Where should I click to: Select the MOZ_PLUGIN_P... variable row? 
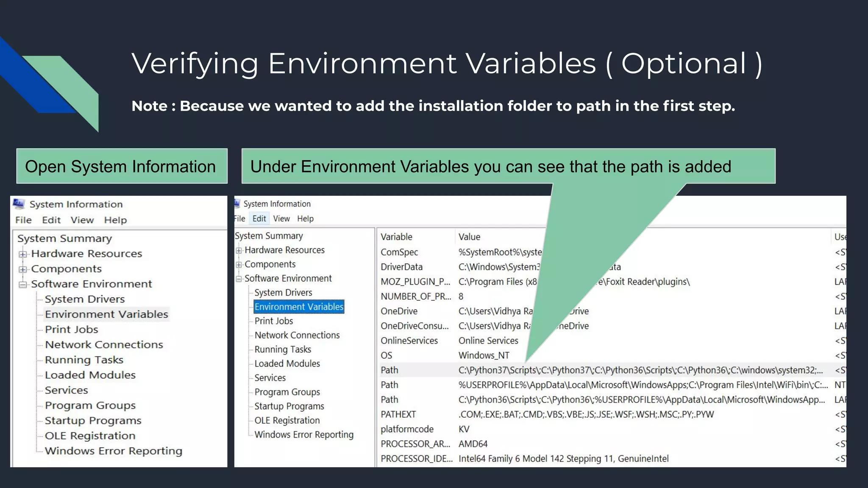point(611,282)
